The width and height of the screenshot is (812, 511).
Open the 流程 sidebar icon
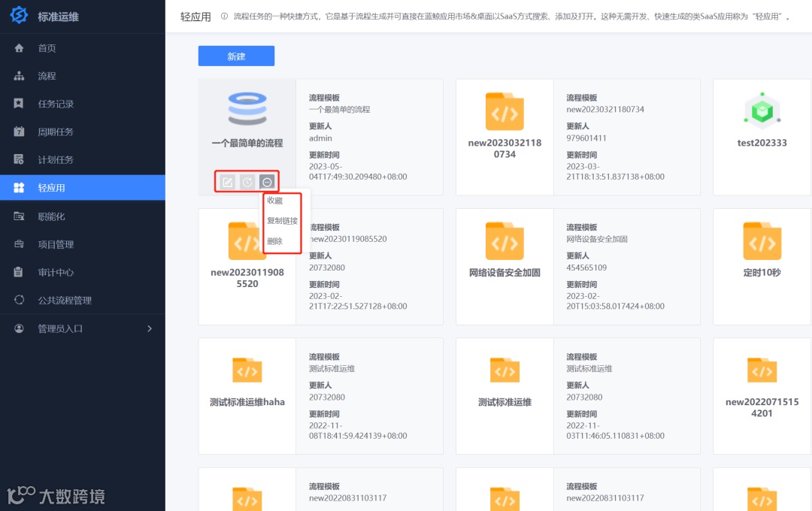tap(19, 76)
